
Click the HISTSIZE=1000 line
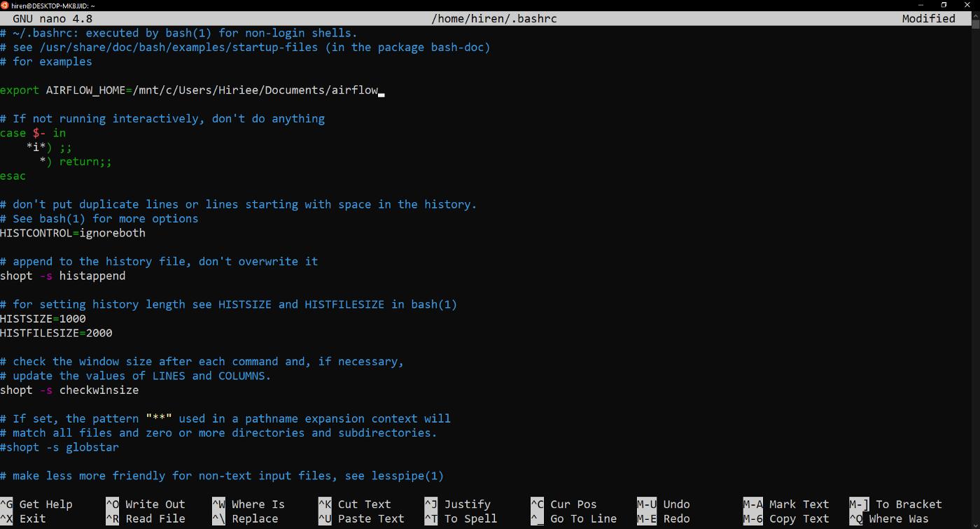pyautogui.click(x=43, y=318)
